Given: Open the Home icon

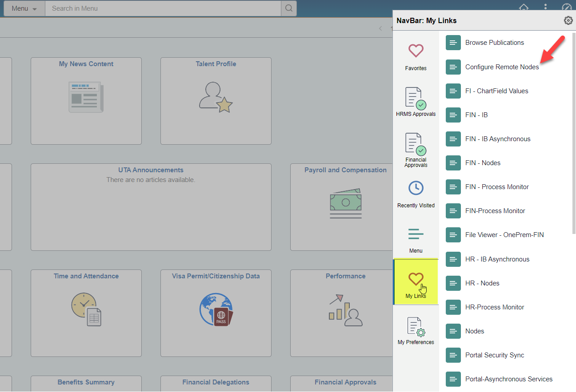Looking at the screenshot, I should (x=524, y=7).
